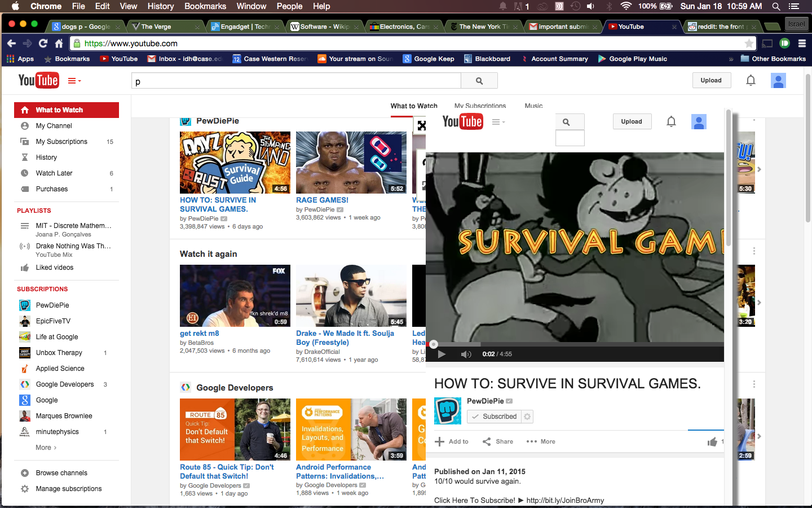Open EpicFiveTV subscription channel icon
The image size is (812, 508).
coord(25,321)
